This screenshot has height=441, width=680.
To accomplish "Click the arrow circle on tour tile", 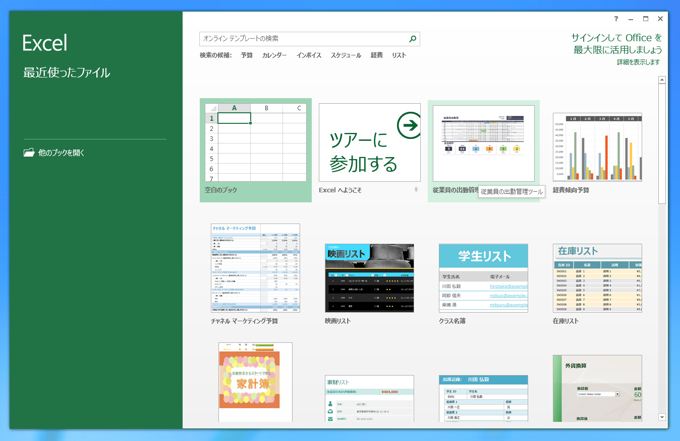I will 409,125.
